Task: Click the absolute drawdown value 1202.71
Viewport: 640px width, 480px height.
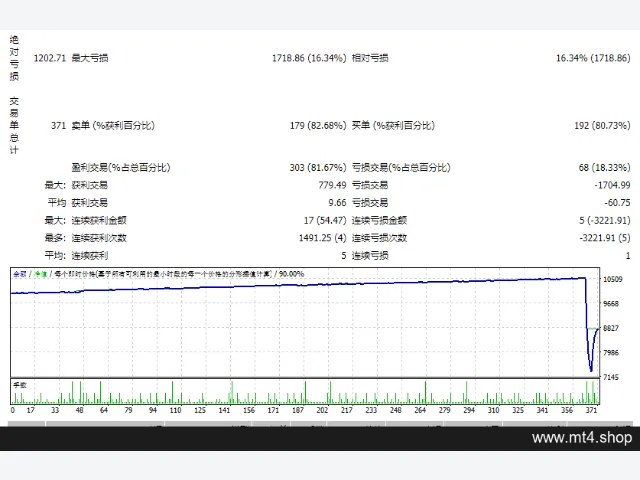Action: pyautogui.click(x=49, y=58)
